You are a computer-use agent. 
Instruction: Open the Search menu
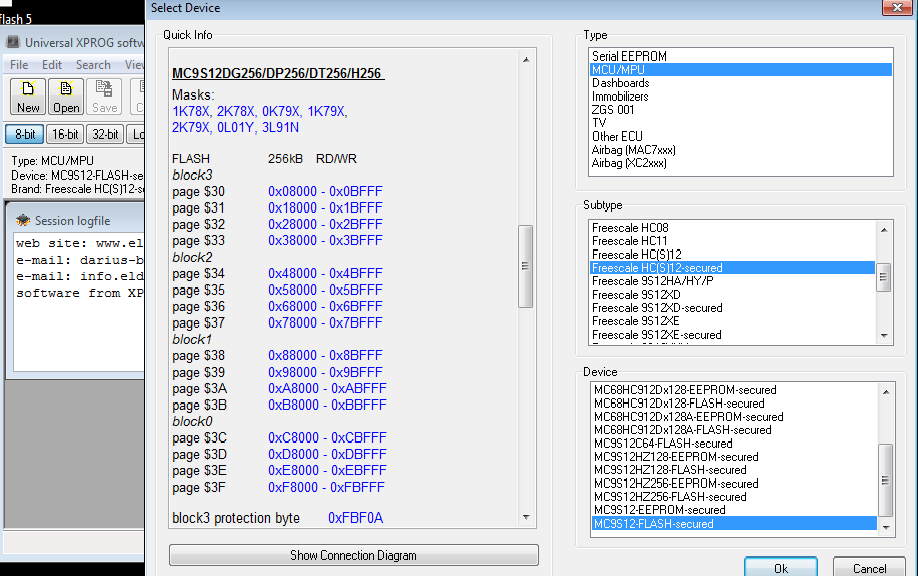click(x=93, y=65)
